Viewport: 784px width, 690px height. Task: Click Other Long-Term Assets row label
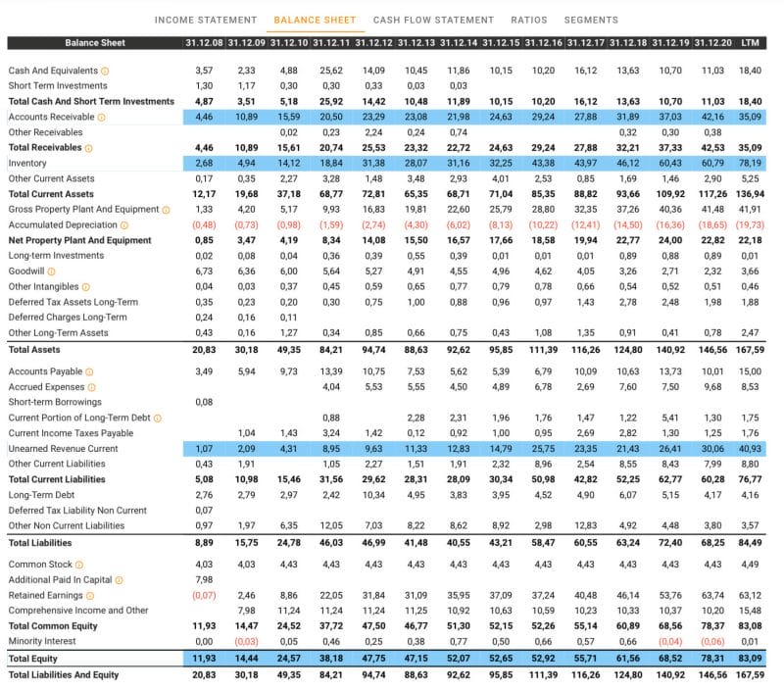[x=59, y=332]
